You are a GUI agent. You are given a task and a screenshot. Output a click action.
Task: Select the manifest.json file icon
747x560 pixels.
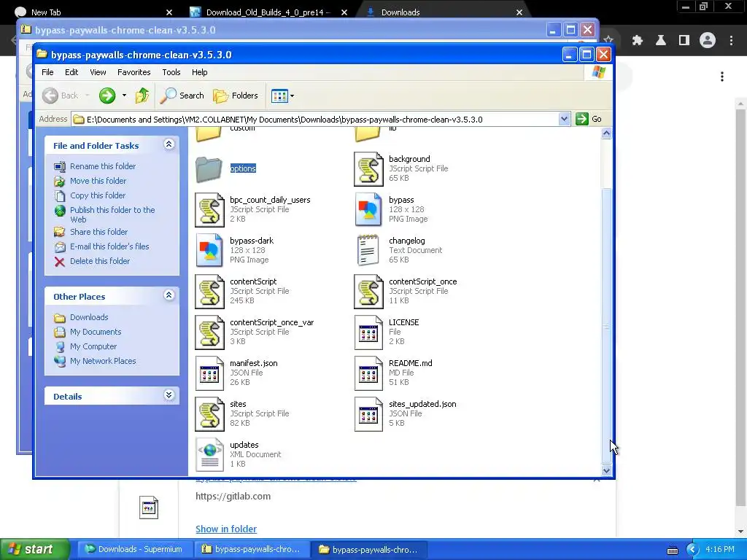pyautogui.click(x=209, y=373)
